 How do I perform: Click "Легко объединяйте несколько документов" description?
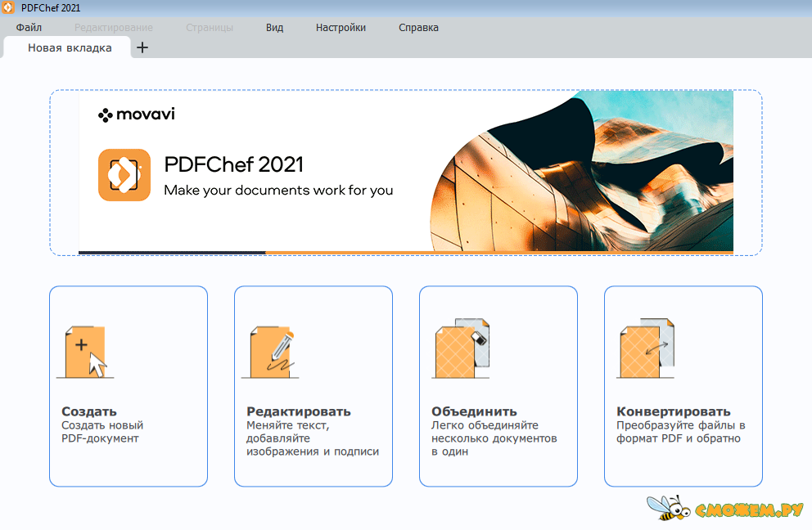point(494,438)
